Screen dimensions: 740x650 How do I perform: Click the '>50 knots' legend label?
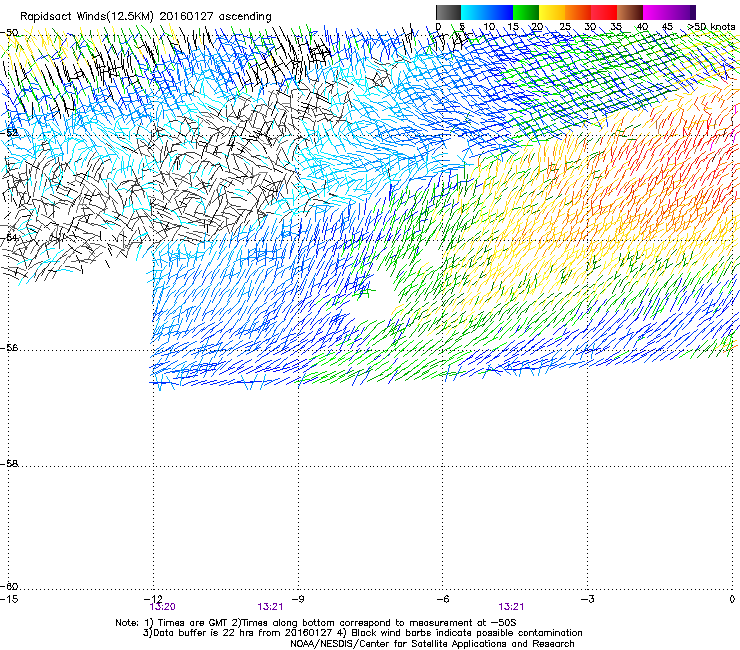(711, 27)
